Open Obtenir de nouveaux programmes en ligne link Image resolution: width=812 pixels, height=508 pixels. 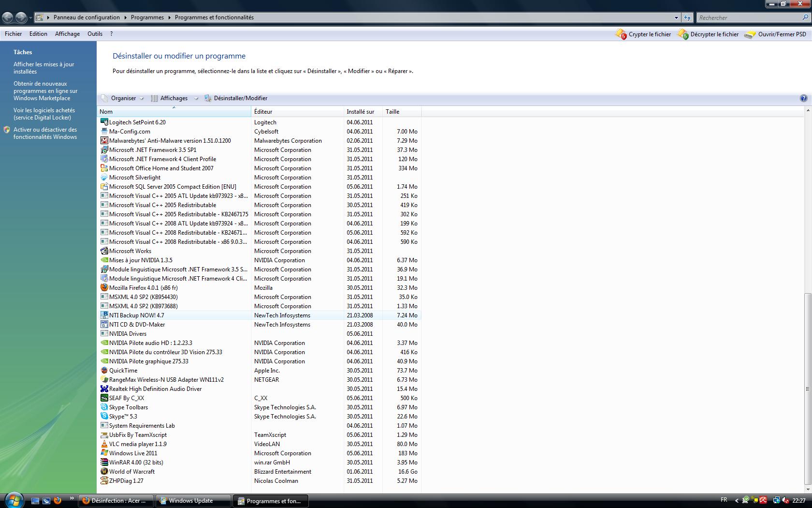pyautogui.click(x=45, y=91)
